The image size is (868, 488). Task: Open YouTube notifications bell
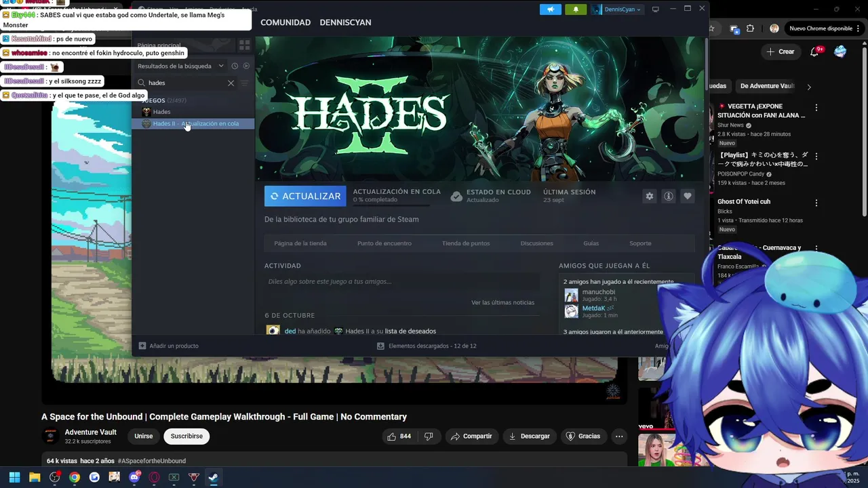click(x=815, y=52)
